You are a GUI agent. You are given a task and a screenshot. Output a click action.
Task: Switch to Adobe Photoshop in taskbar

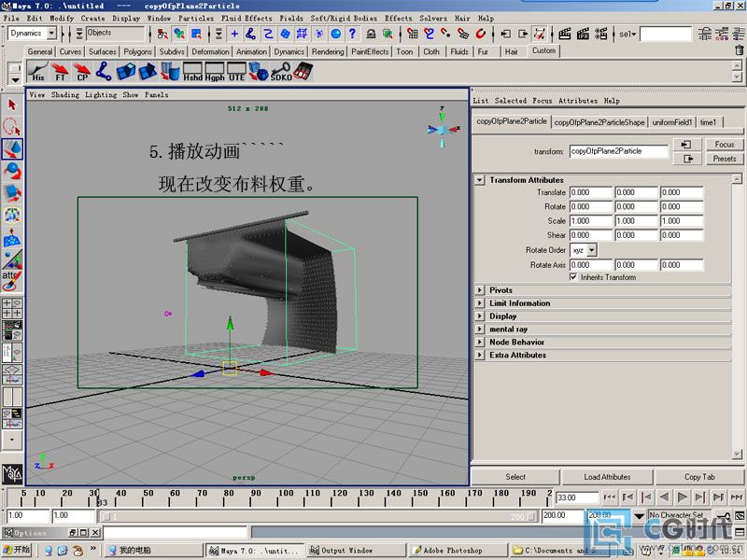pos(458,550)
